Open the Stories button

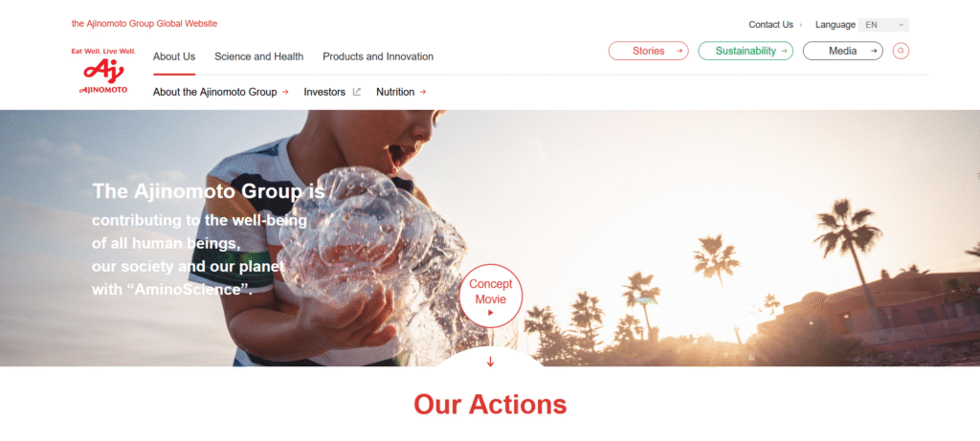(x=648, y=52)
